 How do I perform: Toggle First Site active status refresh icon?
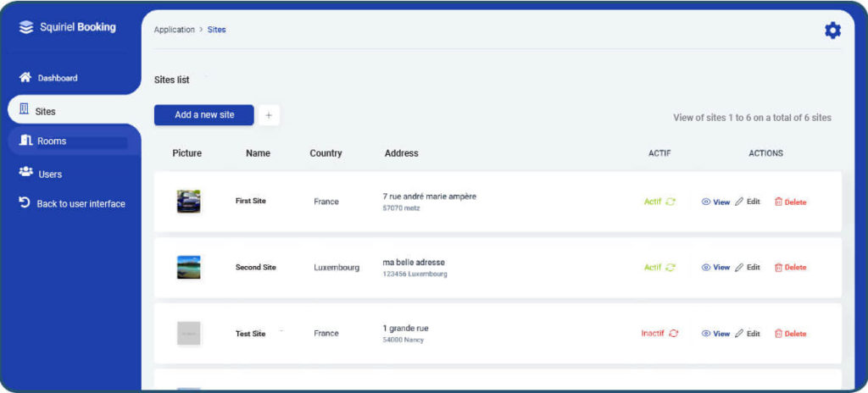670,202
